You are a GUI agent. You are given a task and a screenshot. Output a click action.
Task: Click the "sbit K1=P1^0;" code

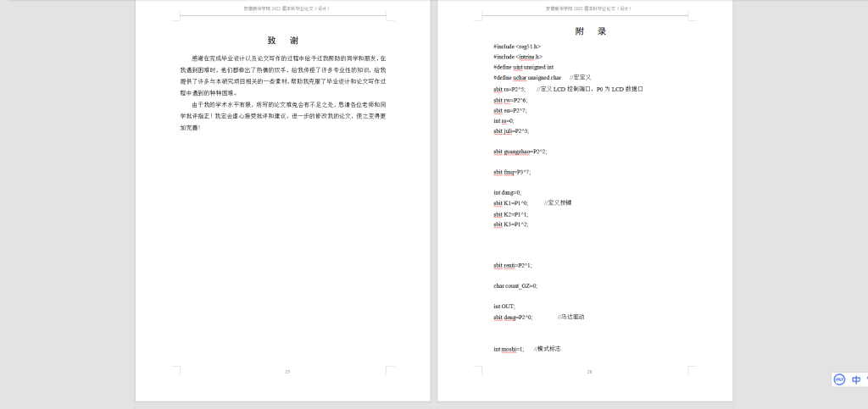click(x=510, y=203)
